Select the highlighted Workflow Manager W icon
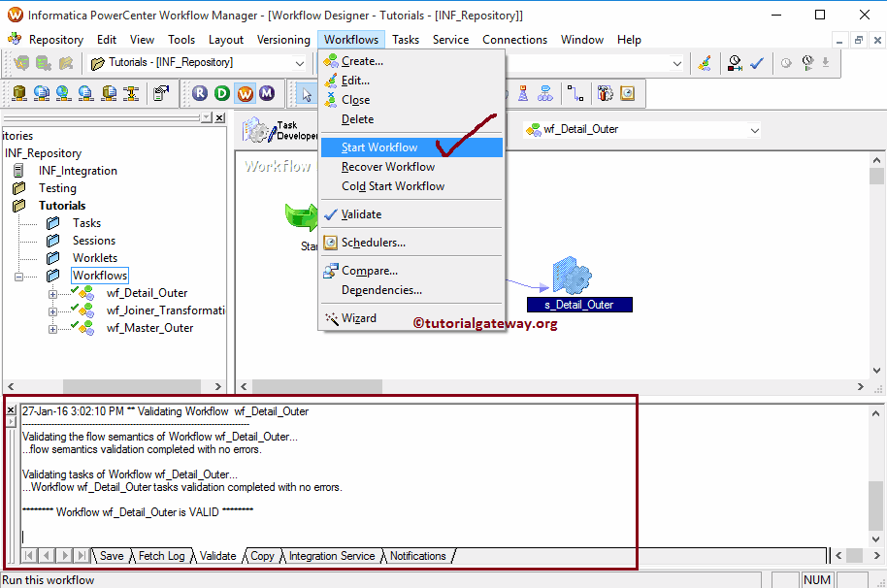The width and height of the screenshot is (887, 588). (x=245, y=93)
